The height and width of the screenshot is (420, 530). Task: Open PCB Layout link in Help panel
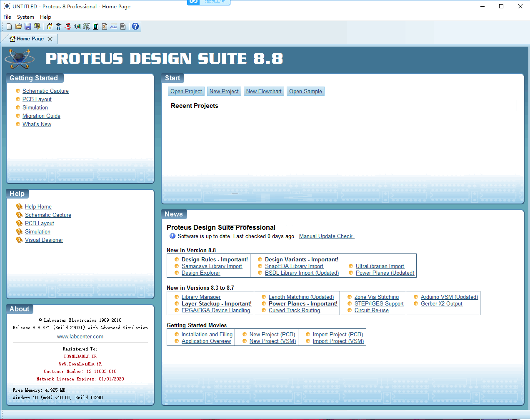40,224
